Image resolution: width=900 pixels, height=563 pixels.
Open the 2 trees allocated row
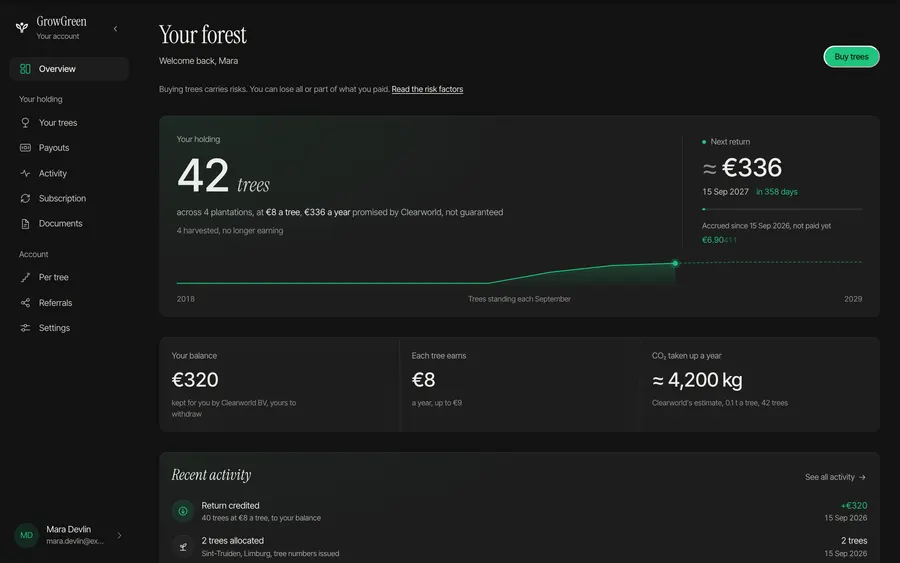pyautogui.click(x=519, y=547)
